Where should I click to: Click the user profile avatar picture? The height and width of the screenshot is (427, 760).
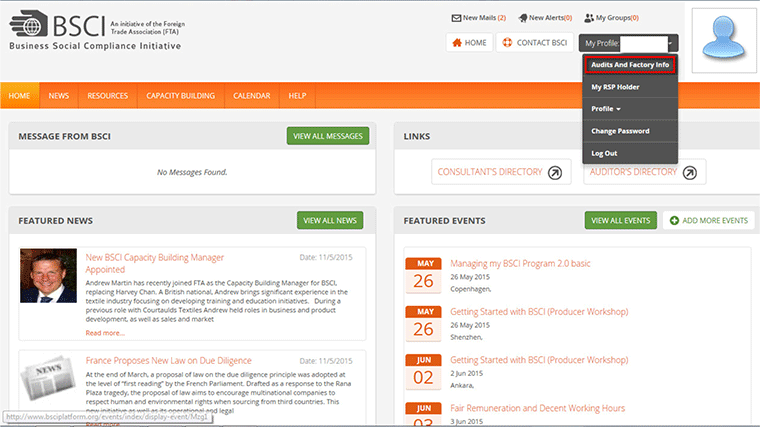(x=724, y=40)
